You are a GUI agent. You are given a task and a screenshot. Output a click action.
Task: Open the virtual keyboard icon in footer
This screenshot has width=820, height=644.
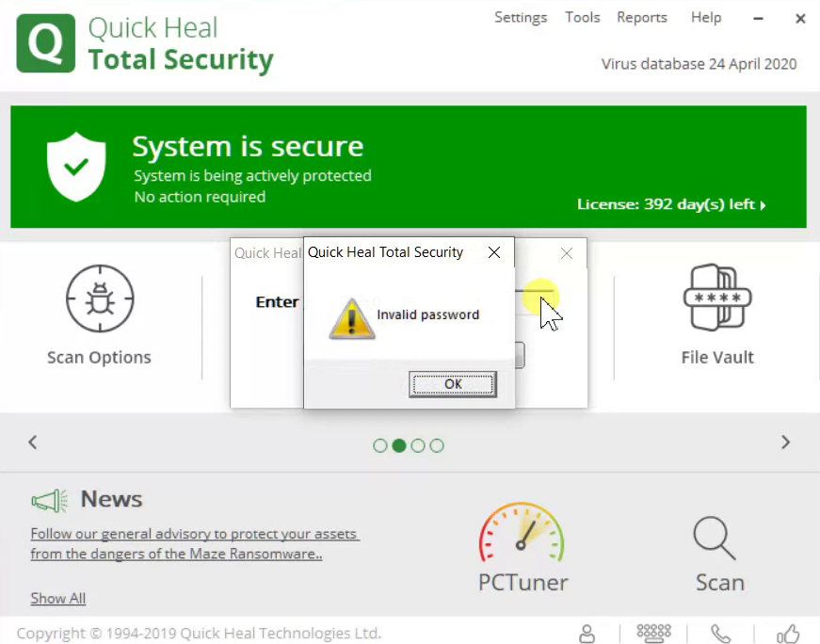click(653, 633)
